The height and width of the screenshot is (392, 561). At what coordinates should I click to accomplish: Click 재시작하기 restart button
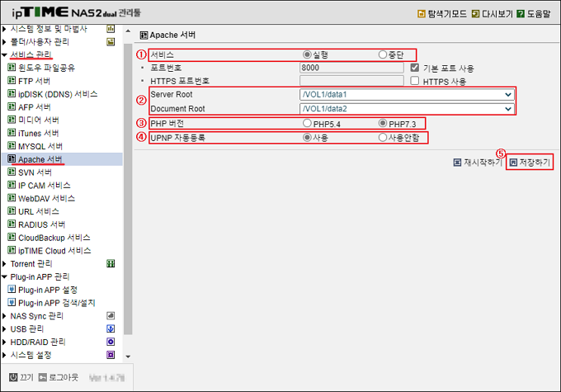(x=478, y=163)
